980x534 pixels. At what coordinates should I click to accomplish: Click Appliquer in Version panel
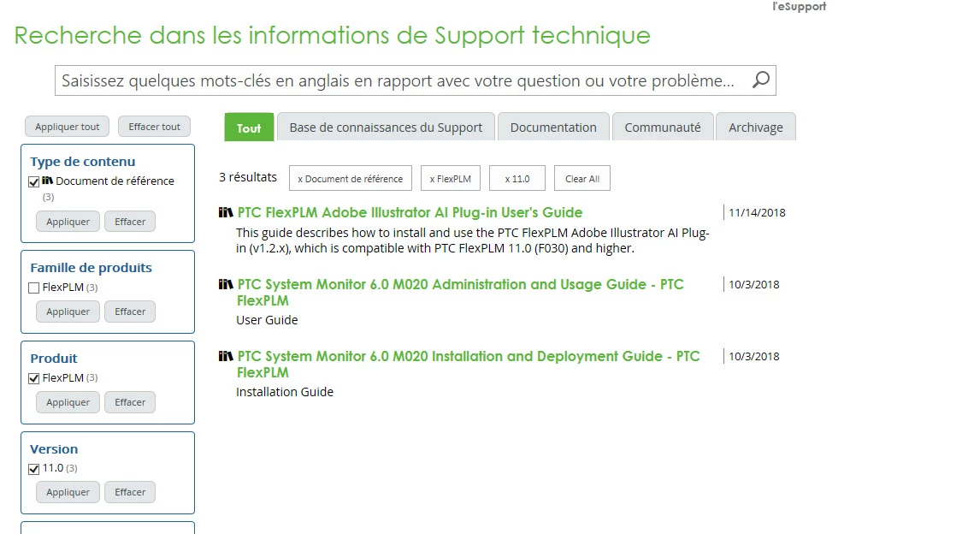click(x=68, y=492)
